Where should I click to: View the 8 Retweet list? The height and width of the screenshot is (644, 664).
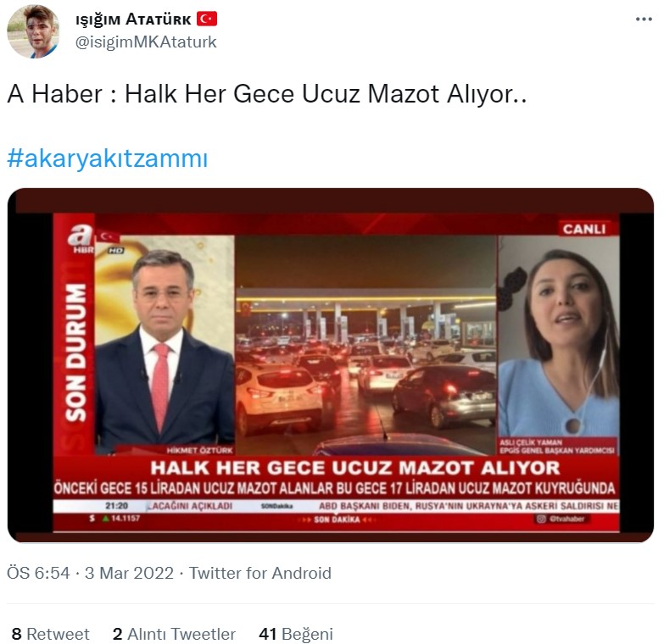(x=50, y=634)
